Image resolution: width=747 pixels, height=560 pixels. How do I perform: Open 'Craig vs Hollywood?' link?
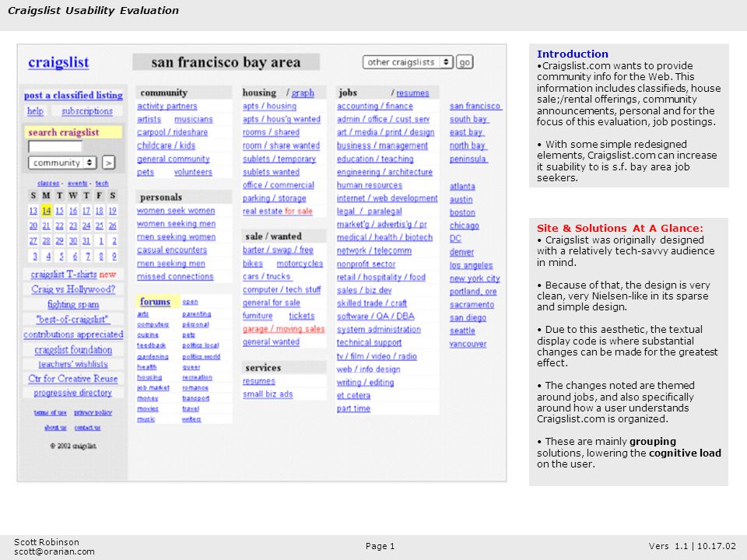point(73,289)
